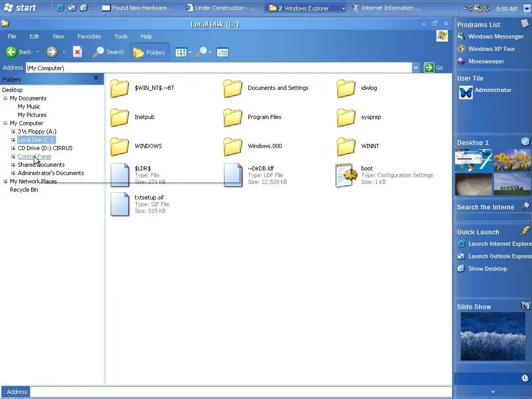Expand the Shared Documents tree node
532x399 pixels.
[x=13, y=165]
